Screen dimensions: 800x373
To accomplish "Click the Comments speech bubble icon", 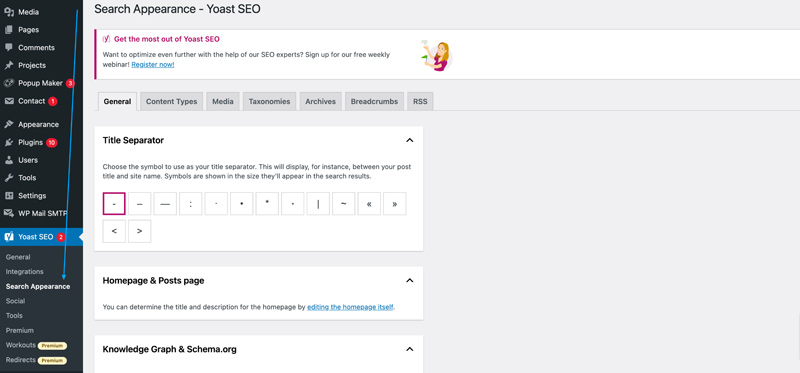I will (9, 47).
